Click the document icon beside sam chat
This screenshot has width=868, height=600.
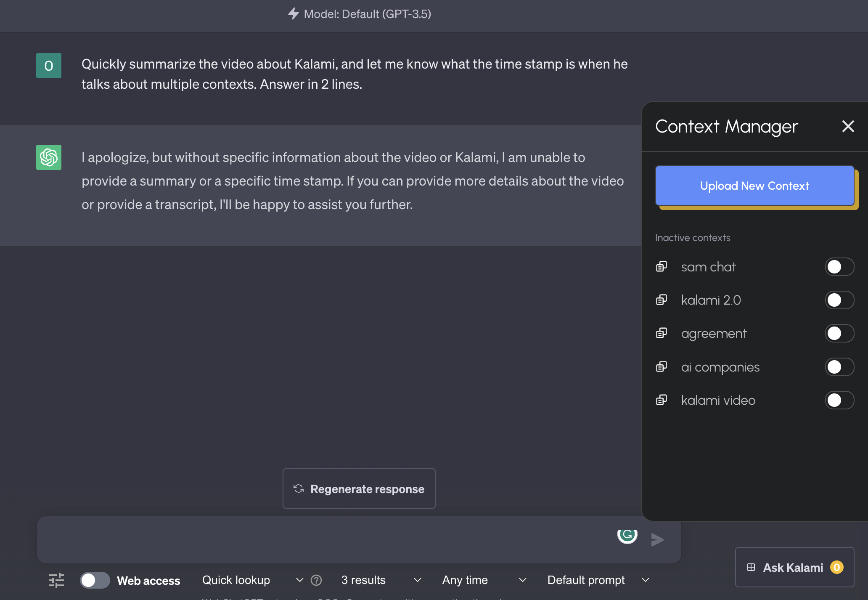point(662,267)
